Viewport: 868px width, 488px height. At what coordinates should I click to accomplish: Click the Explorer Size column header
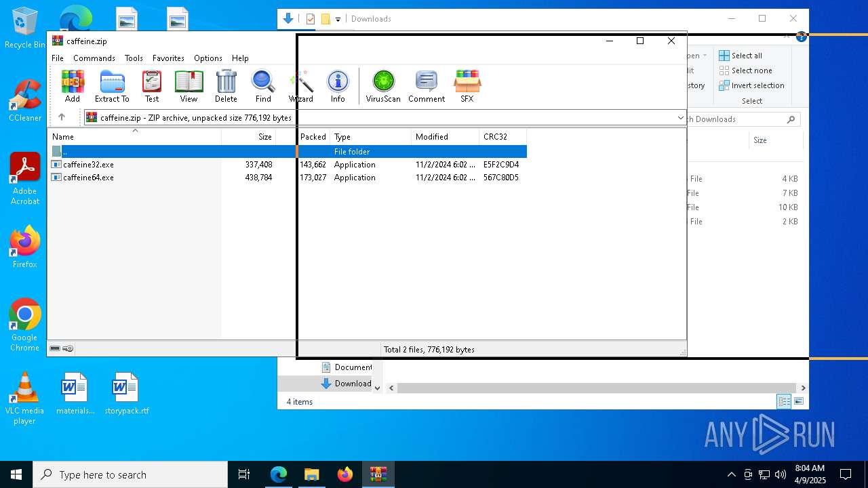(760, 140)
